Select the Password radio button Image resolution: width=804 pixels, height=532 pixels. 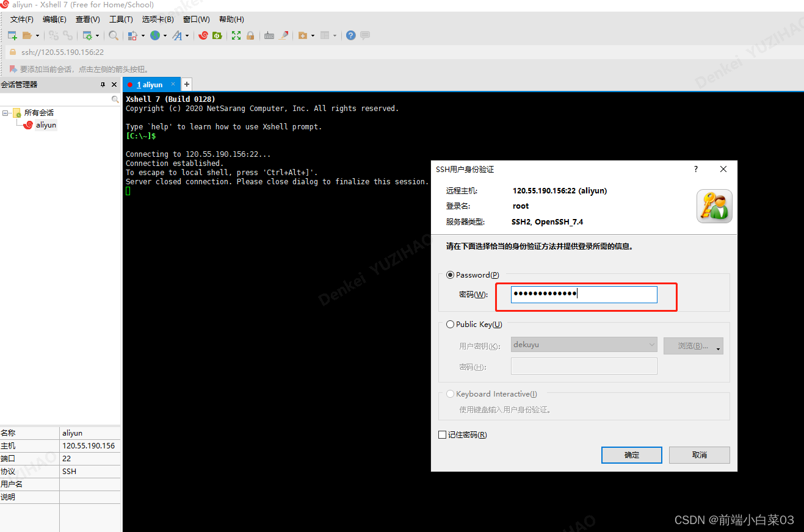pyautogui.click(x=451, y=275)
